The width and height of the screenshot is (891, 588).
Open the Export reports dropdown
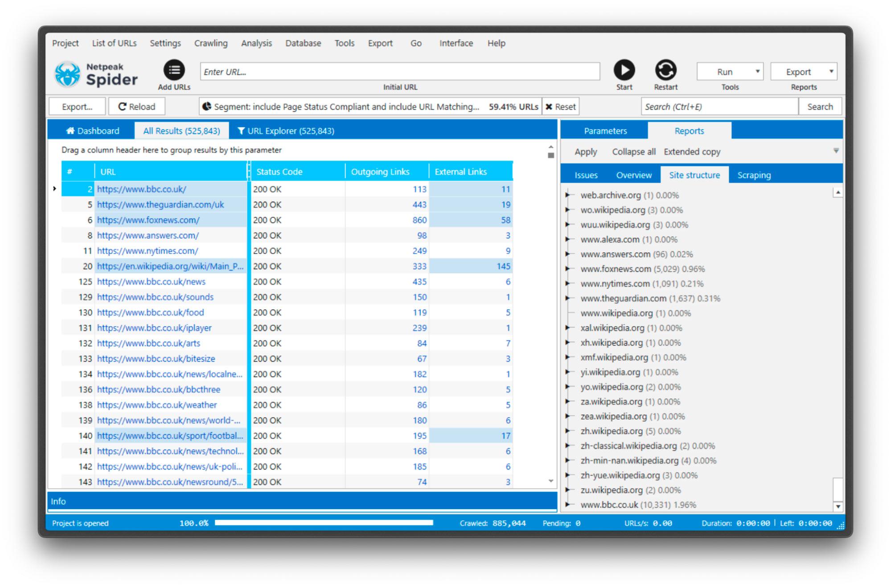coord(804,72)
